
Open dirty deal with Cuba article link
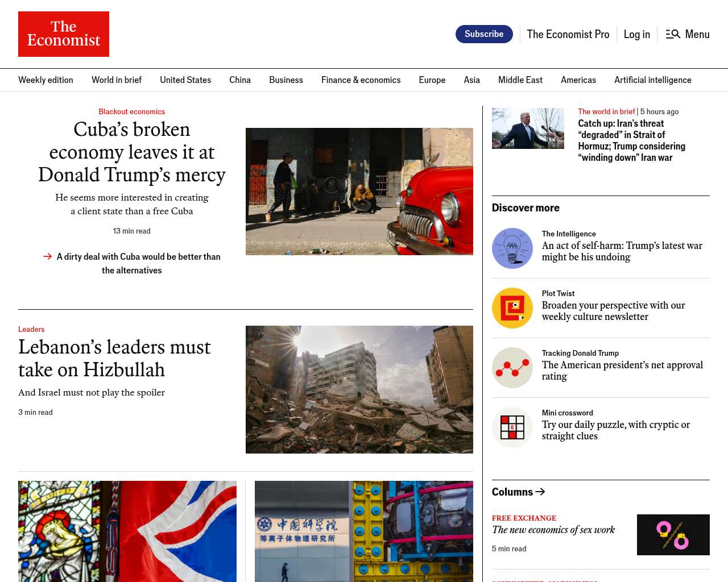[138, 264]
